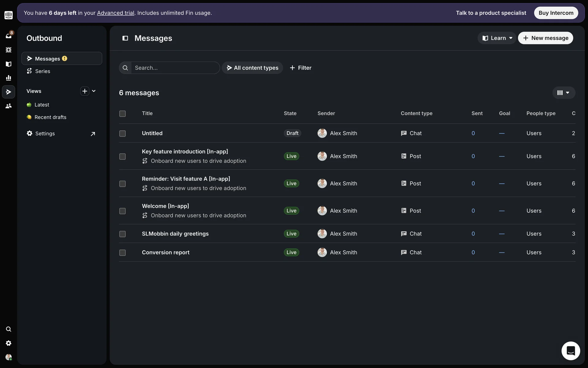Viewport: 588px width, 368px height.
Task: Click into the Search messages field
Action: pos(175,68)
